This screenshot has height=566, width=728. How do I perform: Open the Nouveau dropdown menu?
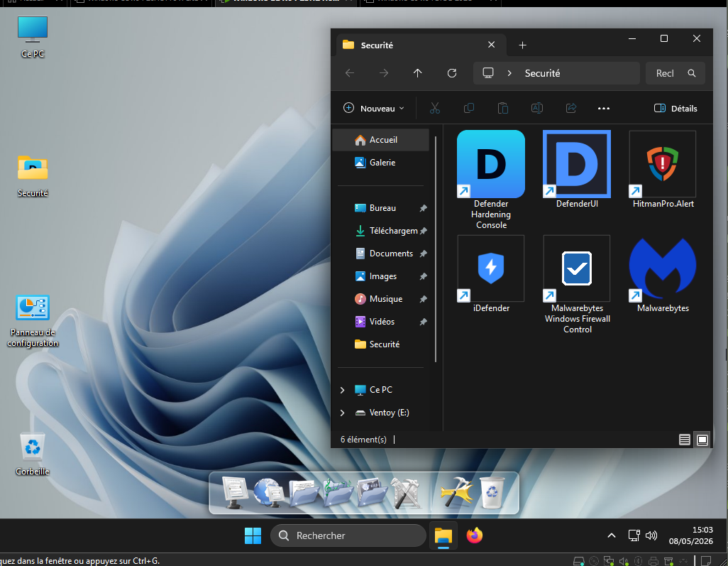pyautogui.click(x=374, y=108)
